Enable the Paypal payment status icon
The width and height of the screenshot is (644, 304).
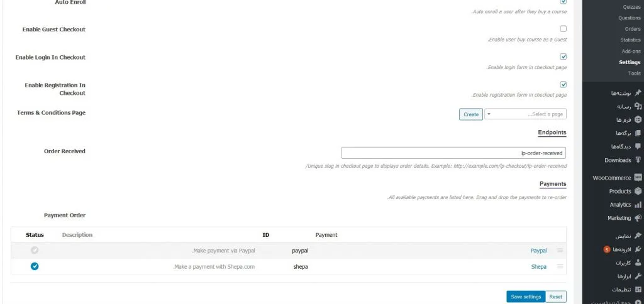35,250
